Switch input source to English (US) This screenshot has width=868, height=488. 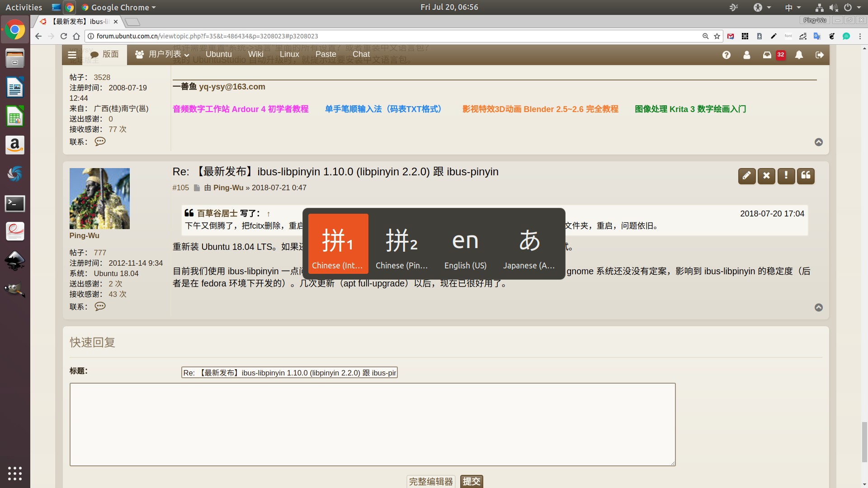[x=465, y=244]
